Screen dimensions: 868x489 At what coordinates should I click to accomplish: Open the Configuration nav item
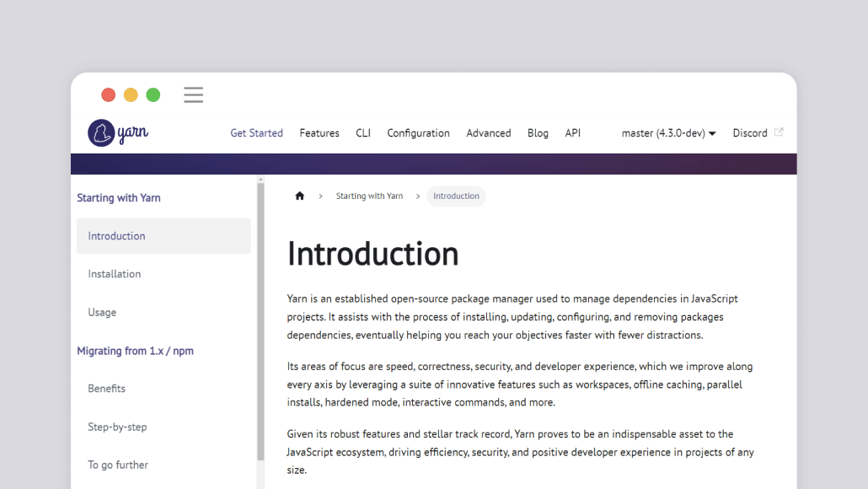click(x=419, y=133)
